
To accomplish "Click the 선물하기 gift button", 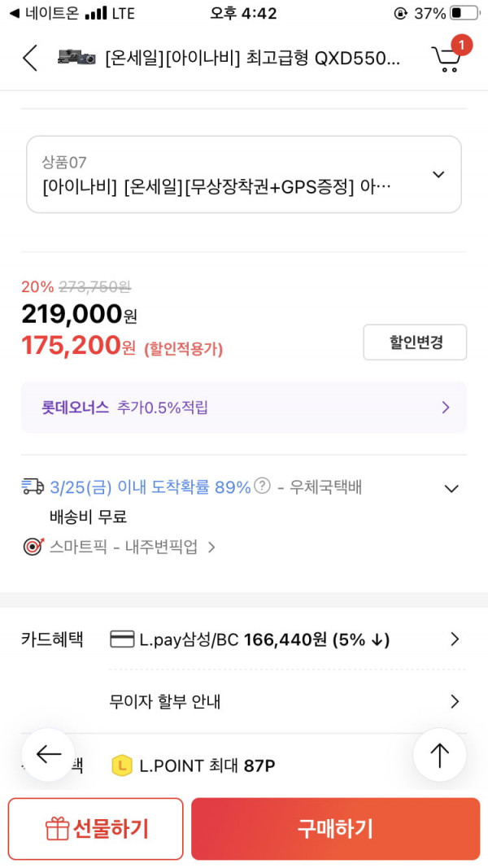I will pos(96,828).
